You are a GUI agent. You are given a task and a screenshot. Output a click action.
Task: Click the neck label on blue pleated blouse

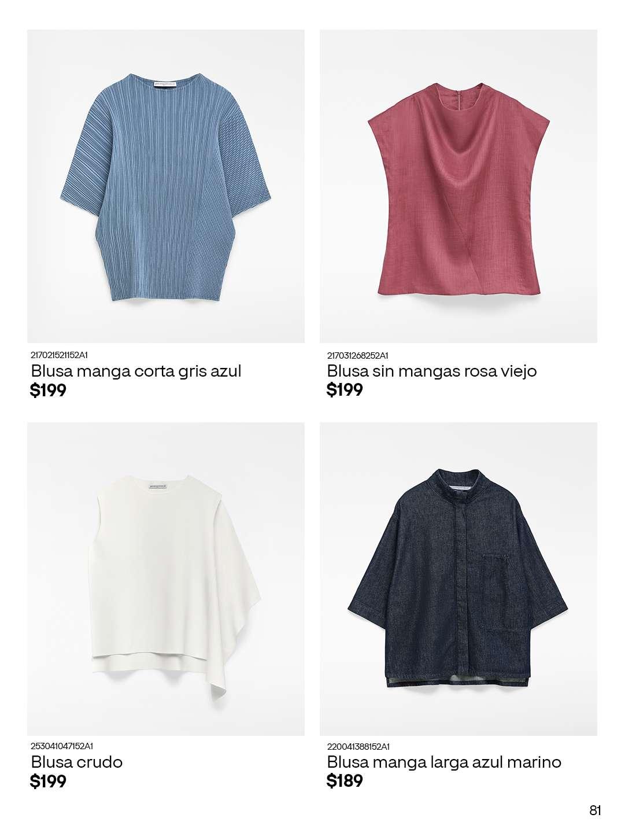pyautogui.click(x=166, y=84)
